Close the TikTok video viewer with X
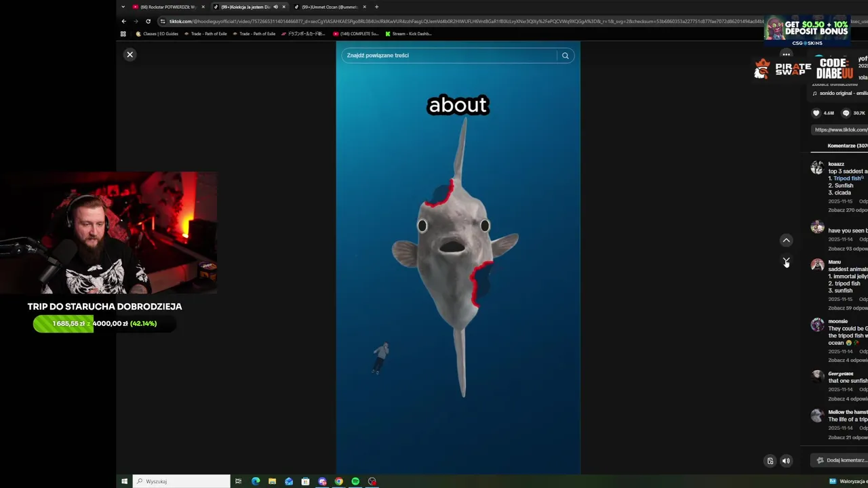 click(130, 54)
